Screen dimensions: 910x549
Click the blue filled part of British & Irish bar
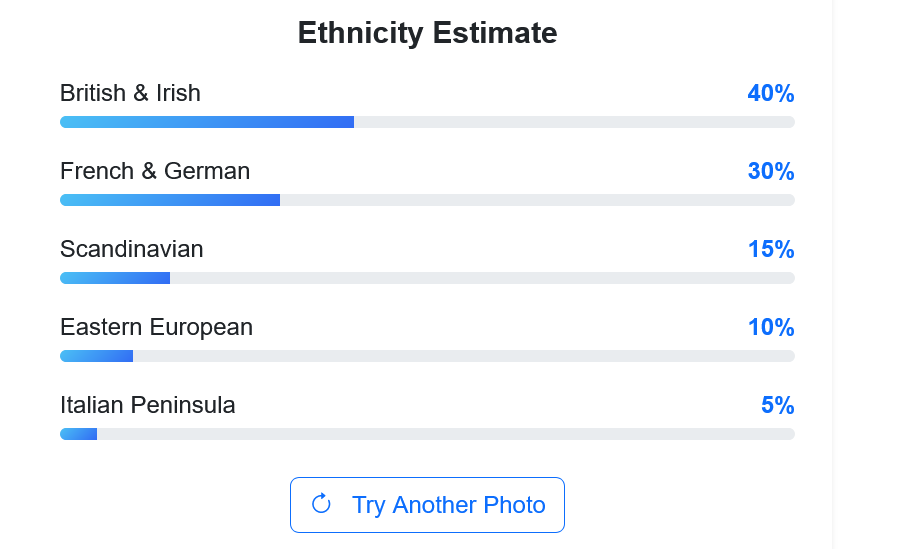tap(207, 122)
